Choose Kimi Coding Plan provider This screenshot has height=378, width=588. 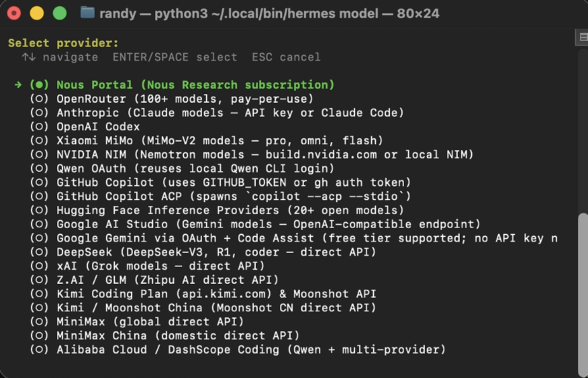pos(203,294)
